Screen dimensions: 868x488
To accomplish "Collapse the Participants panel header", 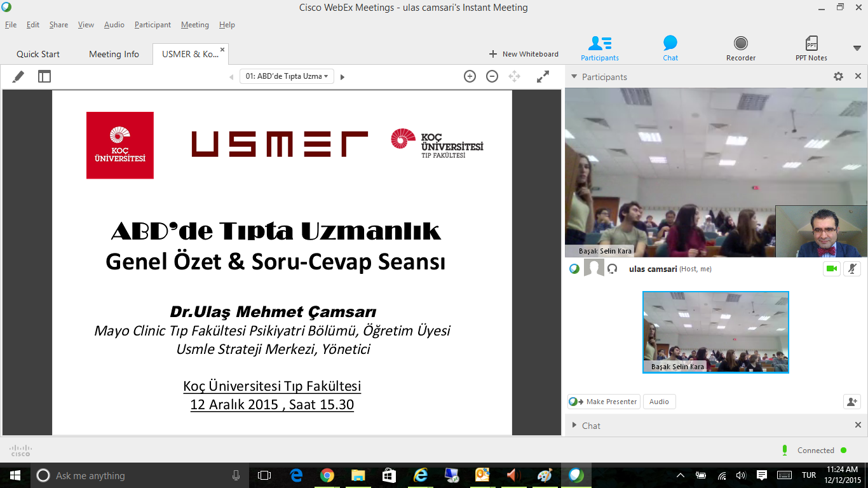I will 574,77.
